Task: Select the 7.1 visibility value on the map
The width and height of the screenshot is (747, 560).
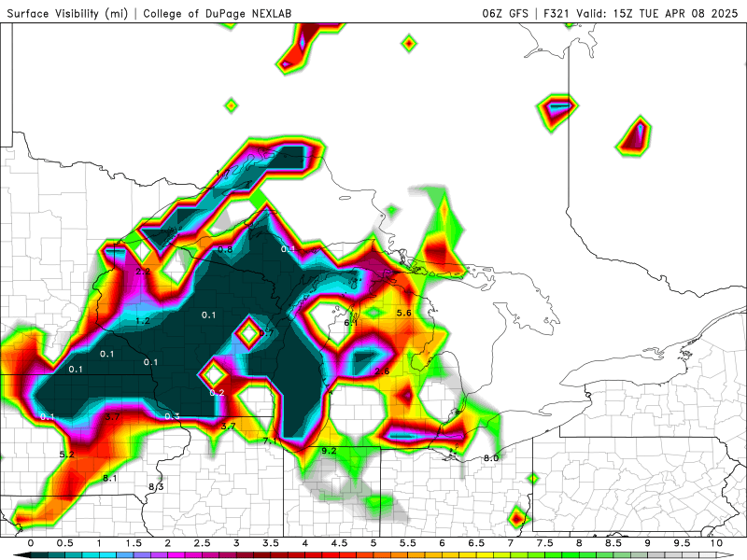Action: point(270,441)
